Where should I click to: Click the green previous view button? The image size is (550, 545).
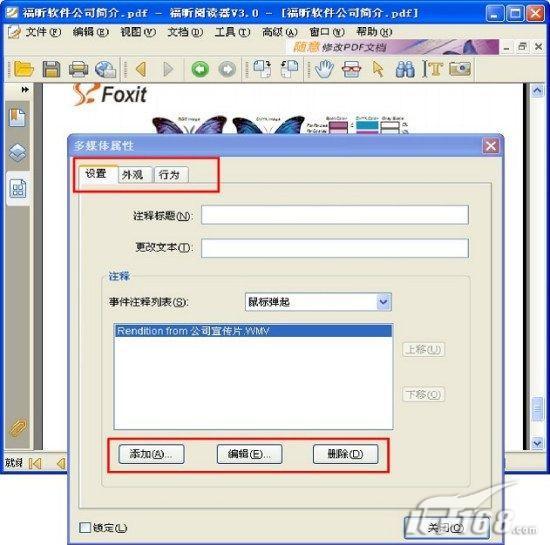(200, 69)
